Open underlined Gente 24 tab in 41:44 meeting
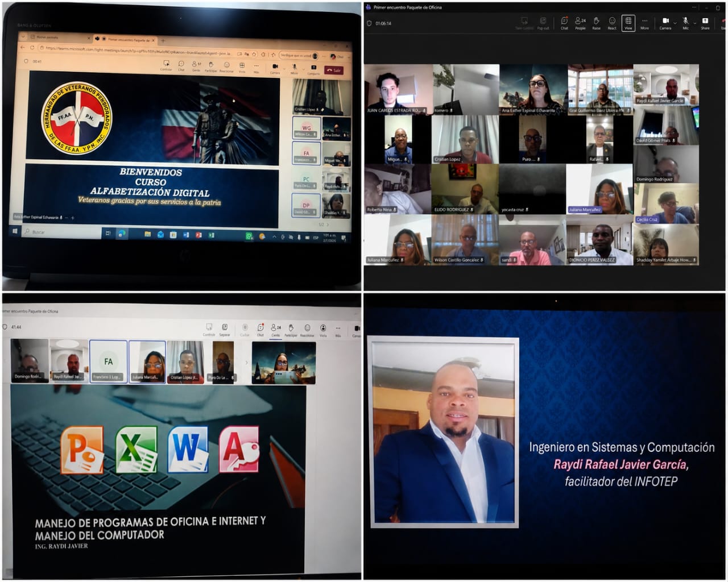The height and width of the screenshot is (582, 728). 276,330
